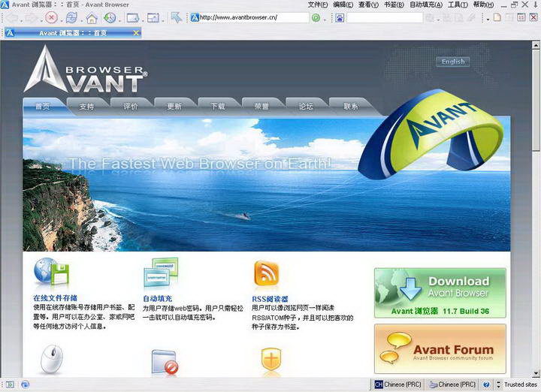Click the greyed Forward arrow icon
541x392 pixels.
(31, 17)
